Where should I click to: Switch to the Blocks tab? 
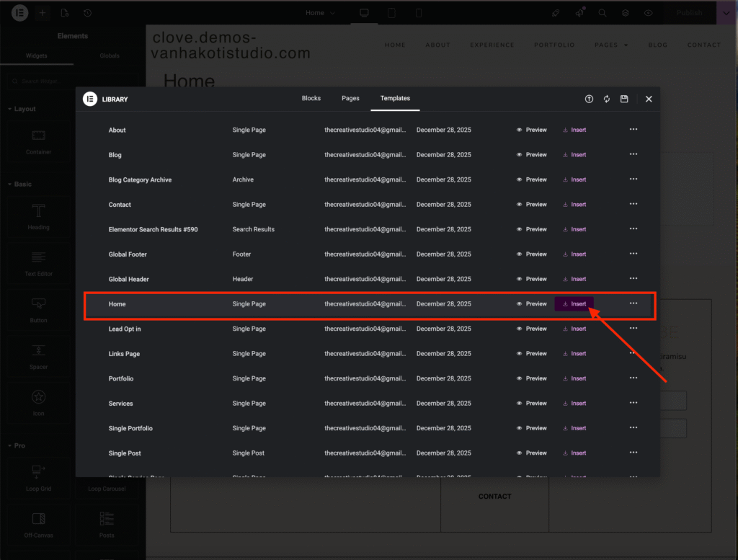point(311,99)
